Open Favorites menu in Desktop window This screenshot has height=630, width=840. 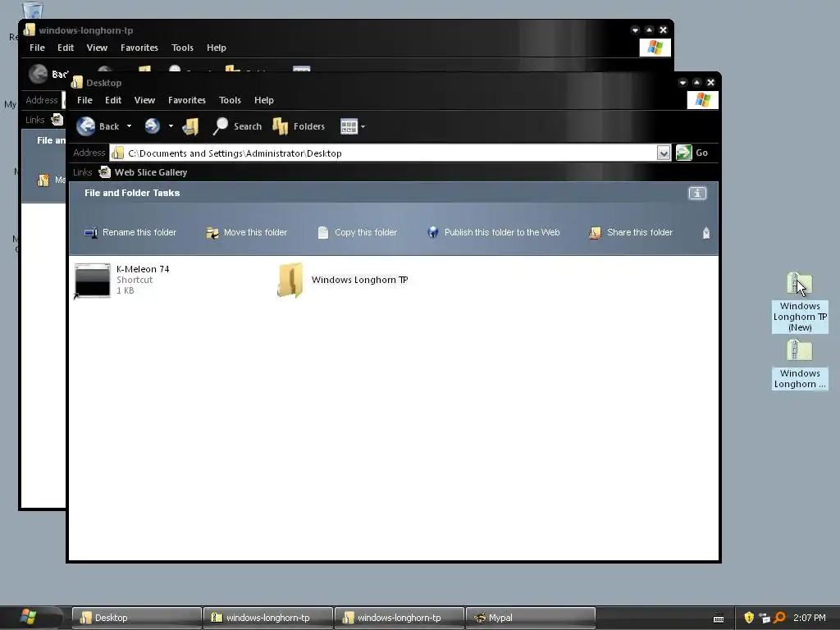tap(187, 100)
